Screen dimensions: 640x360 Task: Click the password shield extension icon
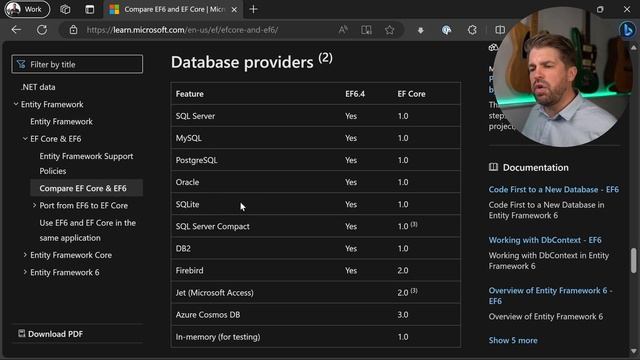tap(447, 30)
